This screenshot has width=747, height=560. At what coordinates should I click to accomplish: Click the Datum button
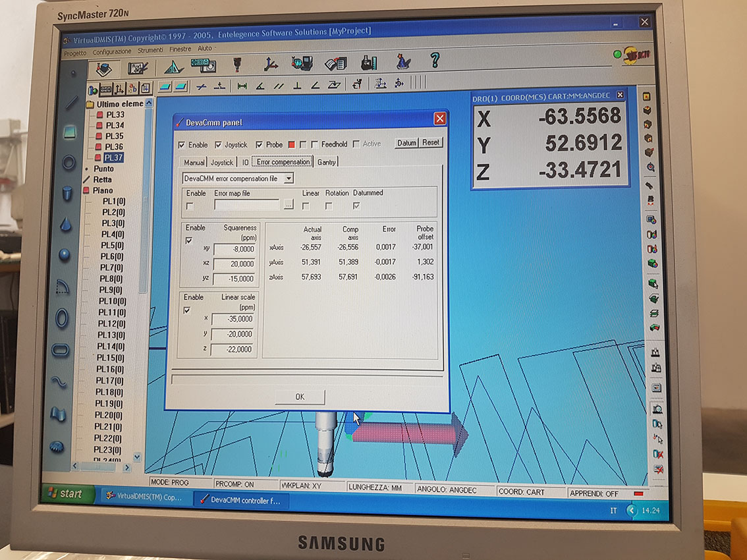click(x=406, y=143)
